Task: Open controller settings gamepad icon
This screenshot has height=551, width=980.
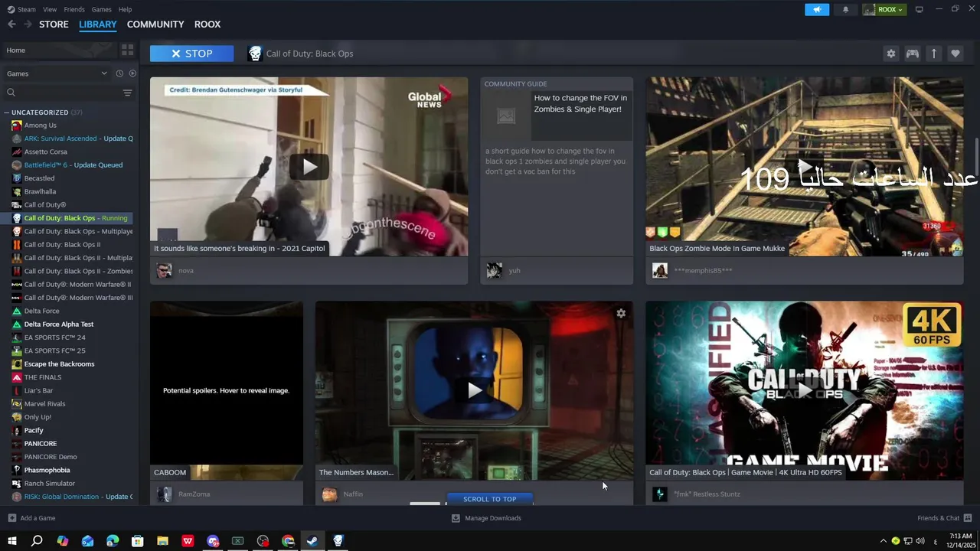Action: (x=913, y=54)
